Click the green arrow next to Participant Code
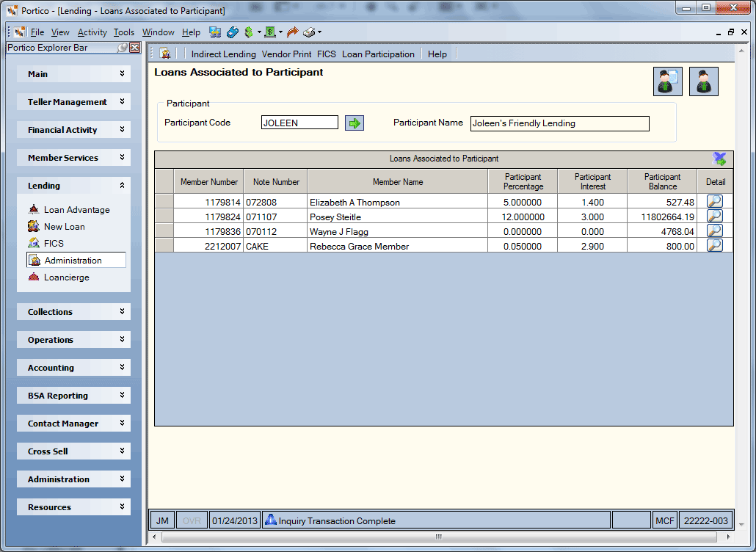The height and width of the screenshot is (552, 756). point(355,123)
